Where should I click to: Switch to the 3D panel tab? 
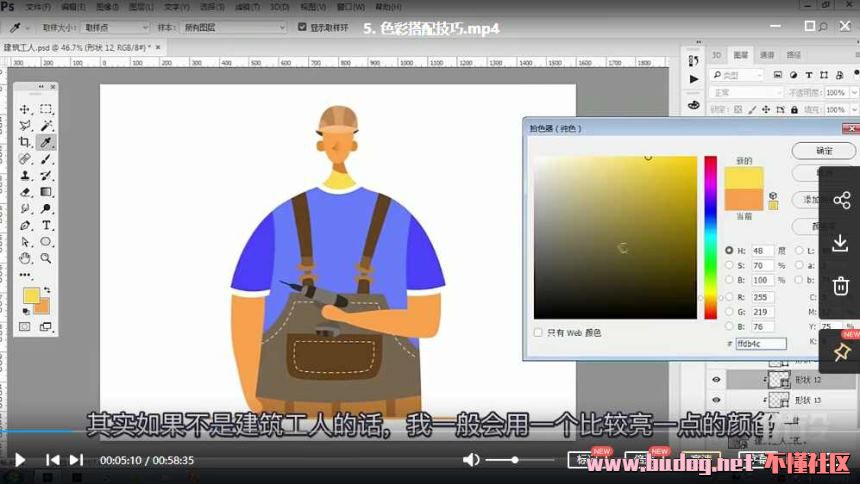pos(716,55)
